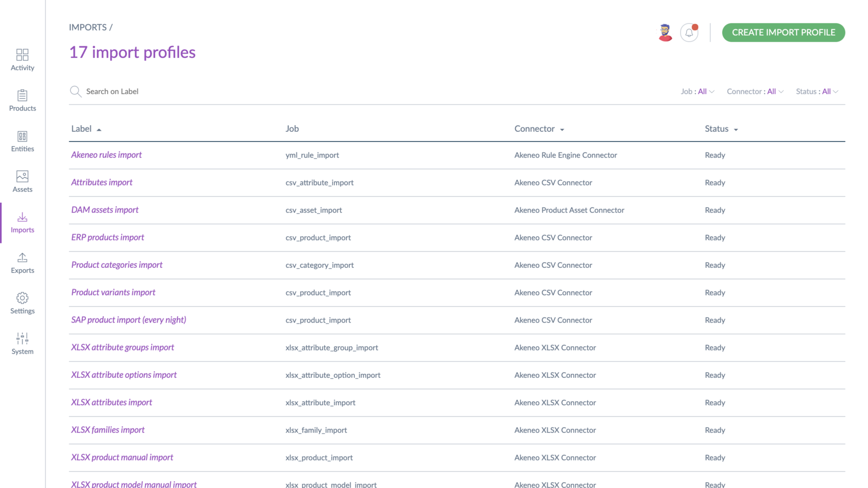This screenshot has width=868, height=488.
Task: Open the Entities icon in sidebar
Action: [22, 136]
